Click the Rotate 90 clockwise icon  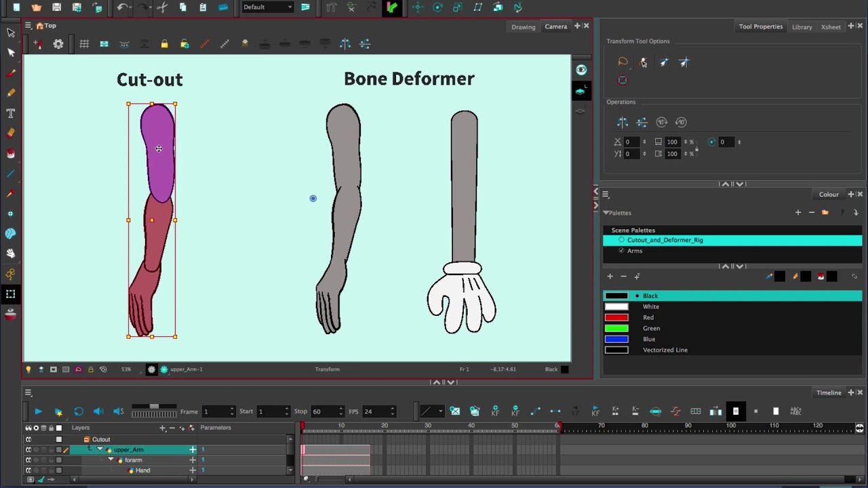click(662, 123)
